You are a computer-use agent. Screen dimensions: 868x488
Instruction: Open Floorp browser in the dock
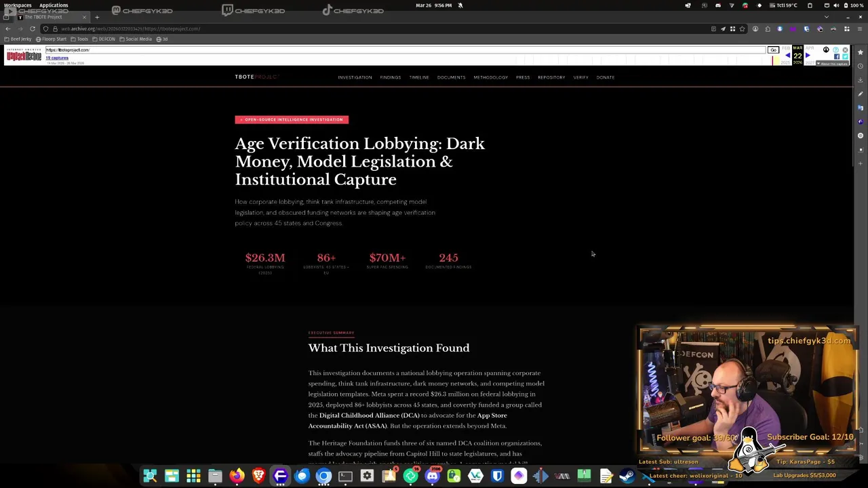(280, 476)
